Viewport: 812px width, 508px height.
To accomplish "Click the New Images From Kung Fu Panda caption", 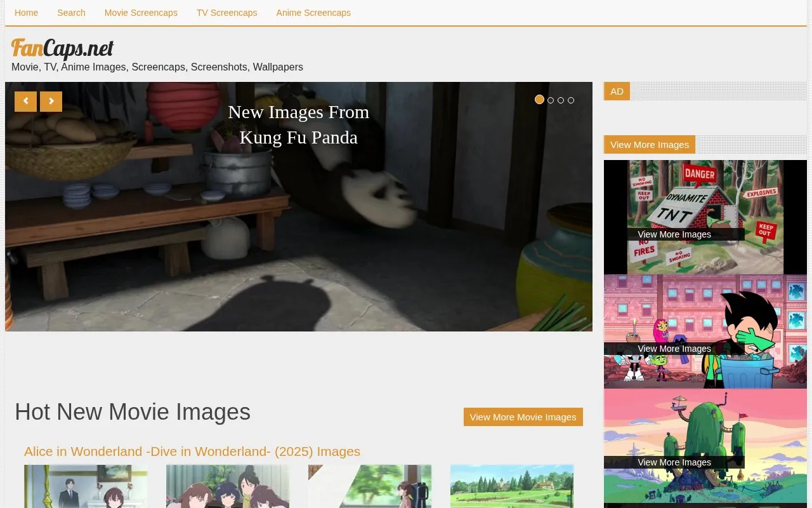I will point(299,124).
